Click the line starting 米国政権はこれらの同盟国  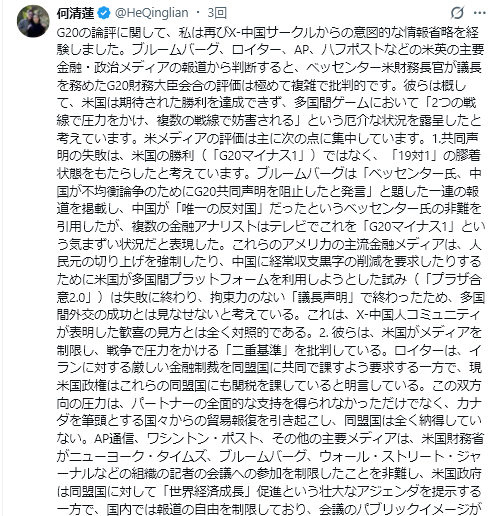(x=269, y=386)
